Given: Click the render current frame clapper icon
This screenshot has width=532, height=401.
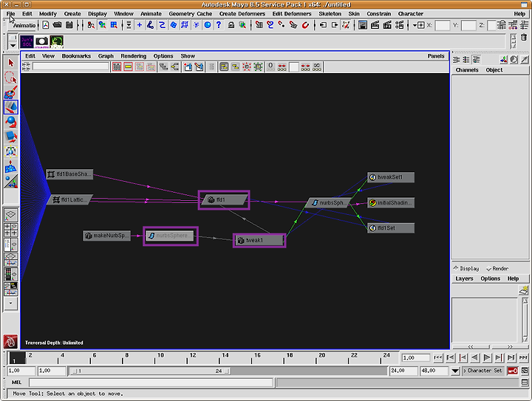Looking at the screenshot, I should pos(375,25).
